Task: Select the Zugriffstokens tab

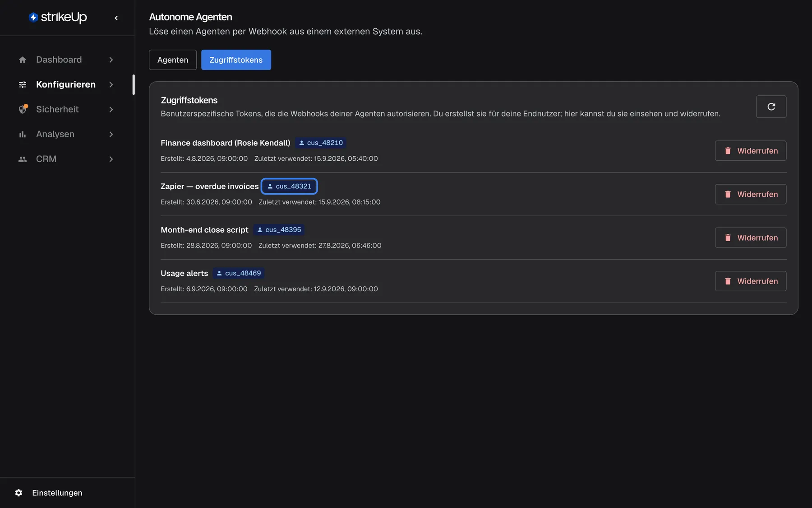Action: (236, 60)
